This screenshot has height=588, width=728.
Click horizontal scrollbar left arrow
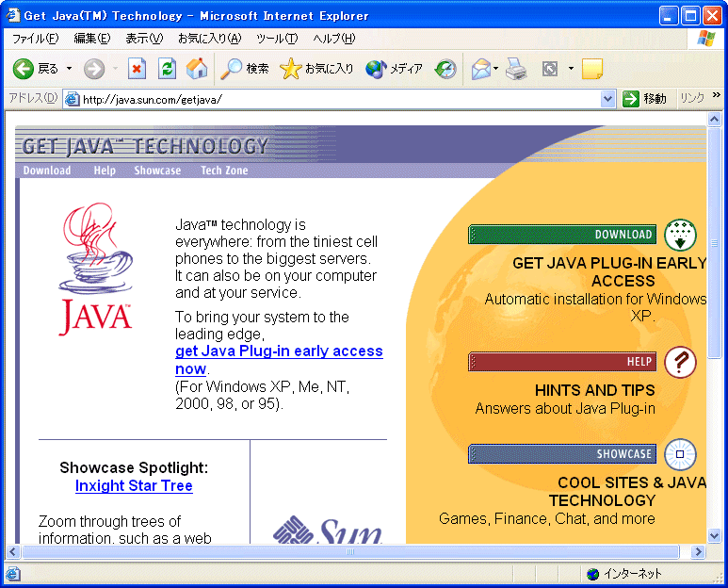[12, 552]
